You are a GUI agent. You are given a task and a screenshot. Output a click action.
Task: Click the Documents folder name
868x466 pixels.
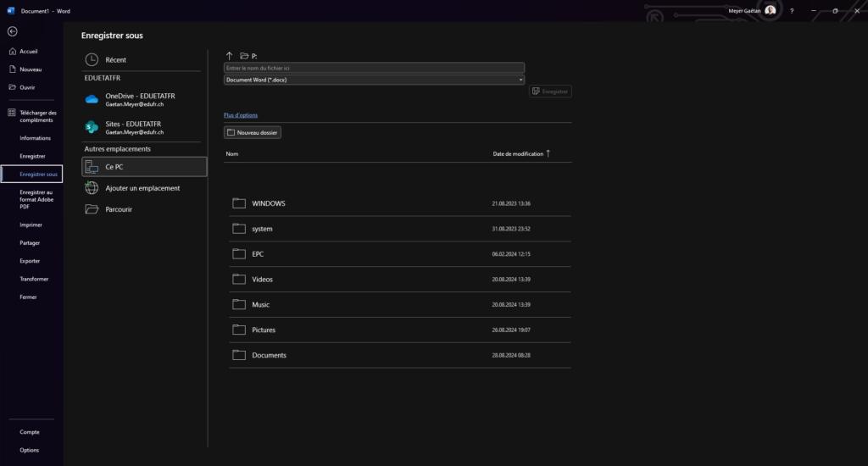point(269,355)
